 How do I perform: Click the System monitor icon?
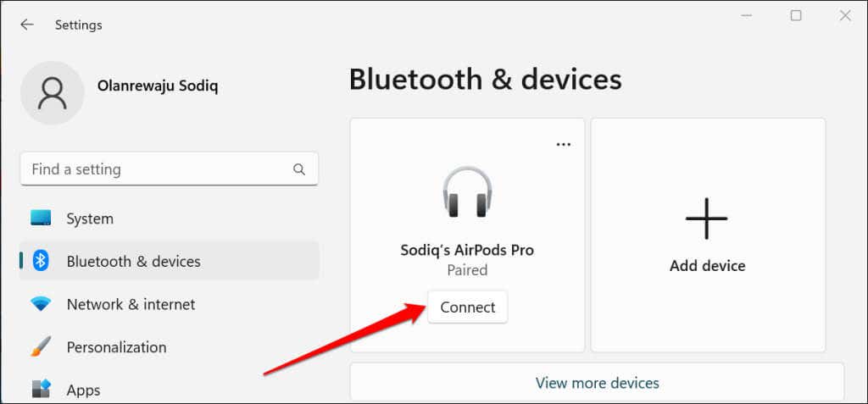tap(41, 219)
